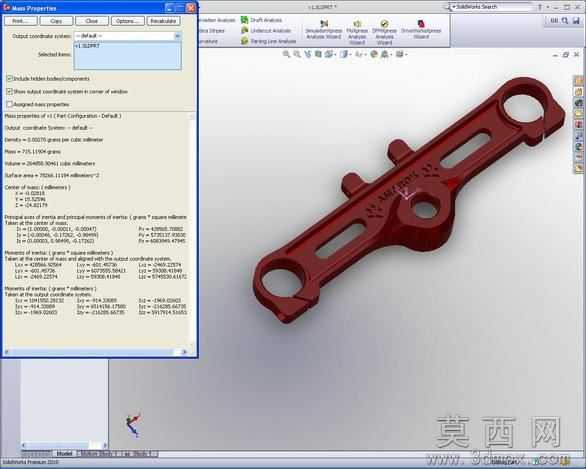586x469 pixels.
Task: Click the Mass value line in results
Action: point(33,151)
